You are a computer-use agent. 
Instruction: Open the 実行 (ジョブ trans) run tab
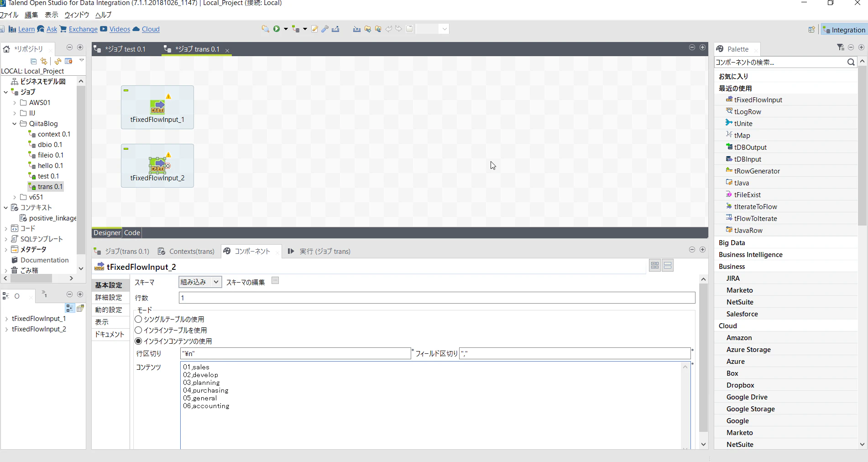point(319,252)
